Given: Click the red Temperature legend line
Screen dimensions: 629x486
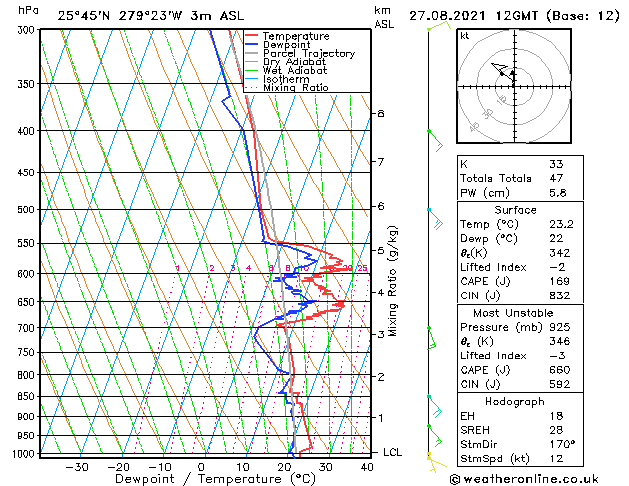Looking at the screenshot, I should click(251, 36).
